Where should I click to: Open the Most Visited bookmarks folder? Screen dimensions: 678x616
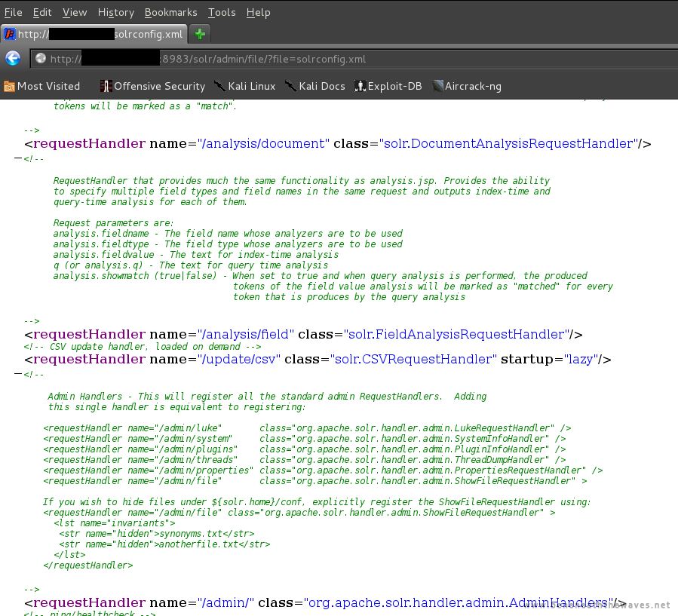[42, 87]
